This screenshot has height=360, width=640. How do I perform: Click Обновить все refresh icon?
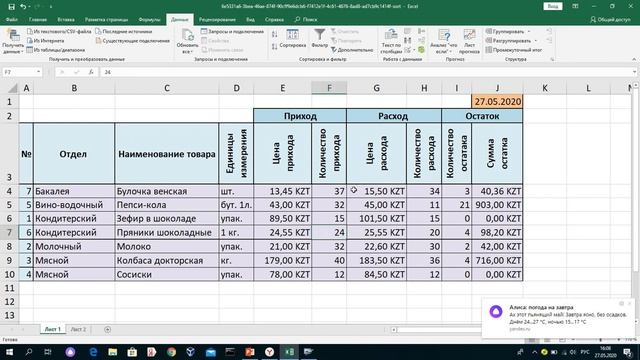pyautogui.click(x=187, y=42)
